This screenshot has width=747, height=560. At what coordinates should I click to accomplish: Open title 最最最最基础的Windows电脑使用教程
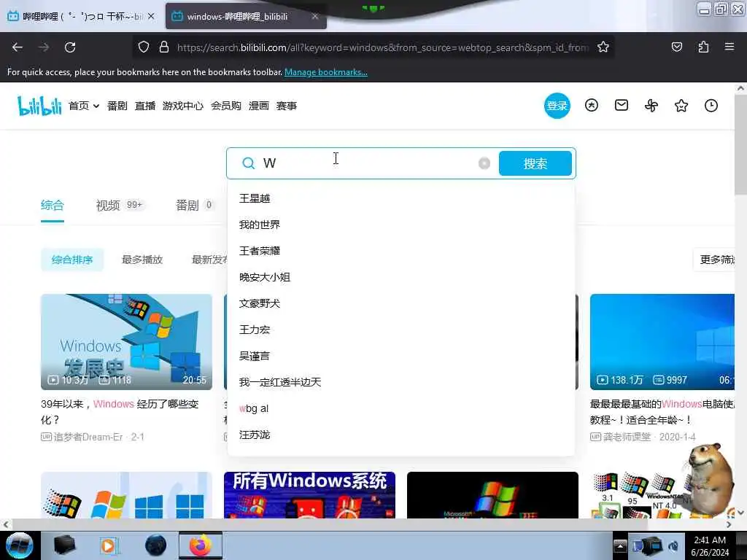point(662,412)
